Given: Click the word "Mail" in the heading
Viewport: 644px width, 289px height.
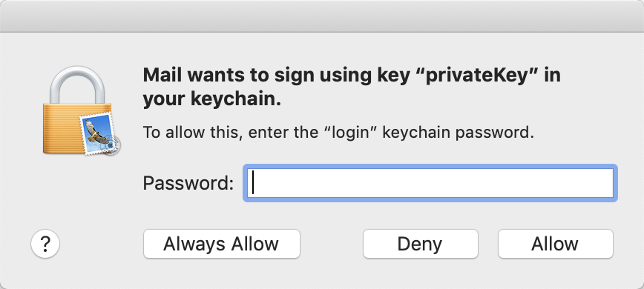Looking at the screenshot, I should point(162,76).
